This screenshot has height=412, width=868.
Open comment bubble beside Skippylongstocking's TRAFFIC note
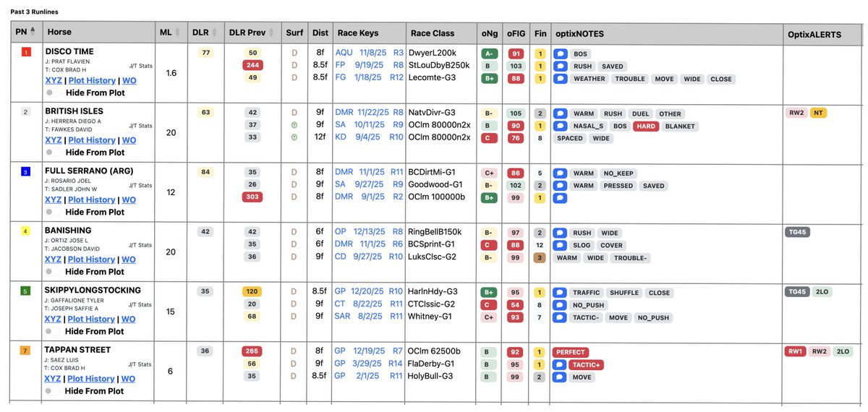coord(560,293)
